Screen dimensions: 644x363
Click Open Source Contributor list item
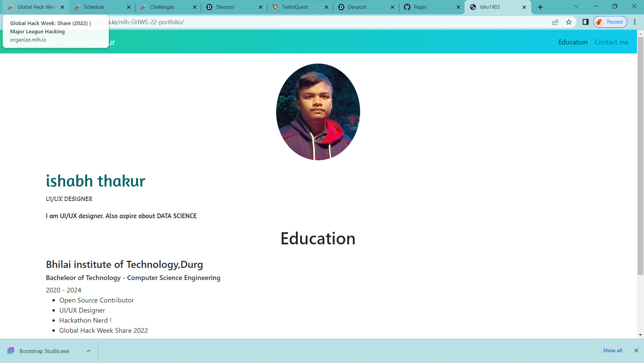tap(97, 300)
